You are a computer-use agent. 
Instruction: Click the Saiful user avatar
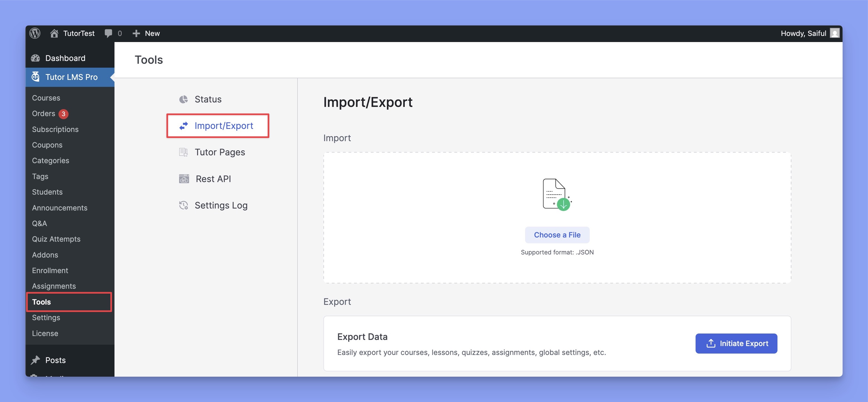(x=835, y=33)
